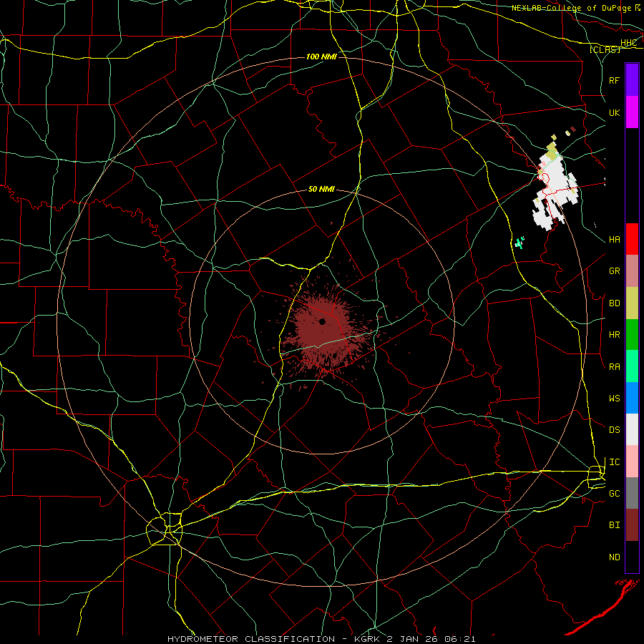Click the UK legend label

click(615, 112)
